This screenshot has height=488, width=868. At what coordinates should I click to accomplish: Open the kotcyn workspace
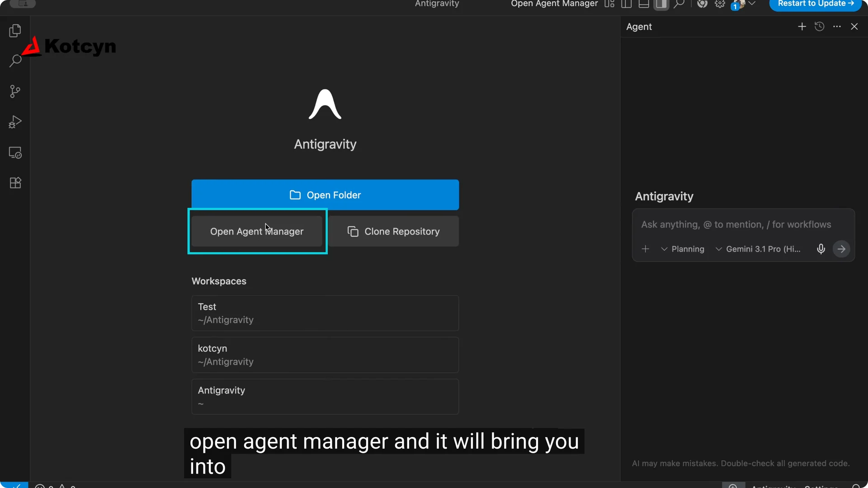pos(325,355)
